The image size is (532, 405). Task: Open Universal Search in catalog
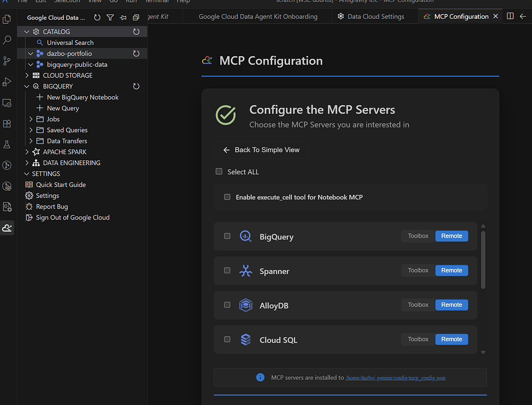[70, 43]
